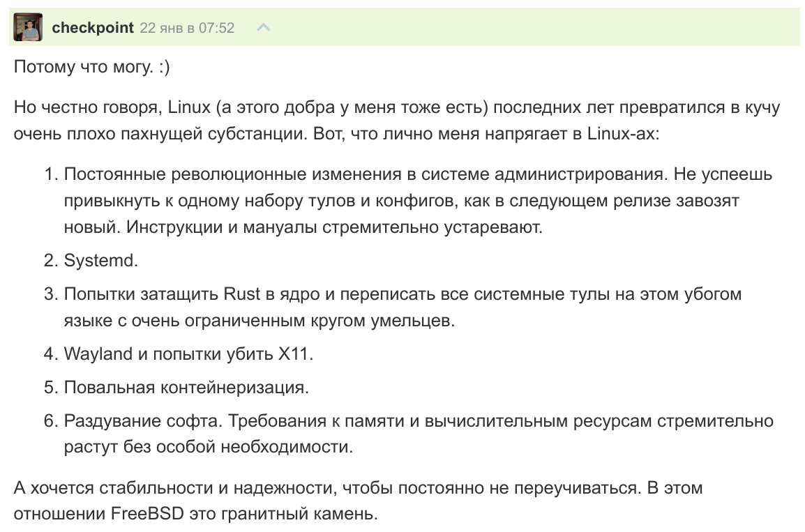Open the comment timestamp 22 янв в 07:52

tap(187, 28)
